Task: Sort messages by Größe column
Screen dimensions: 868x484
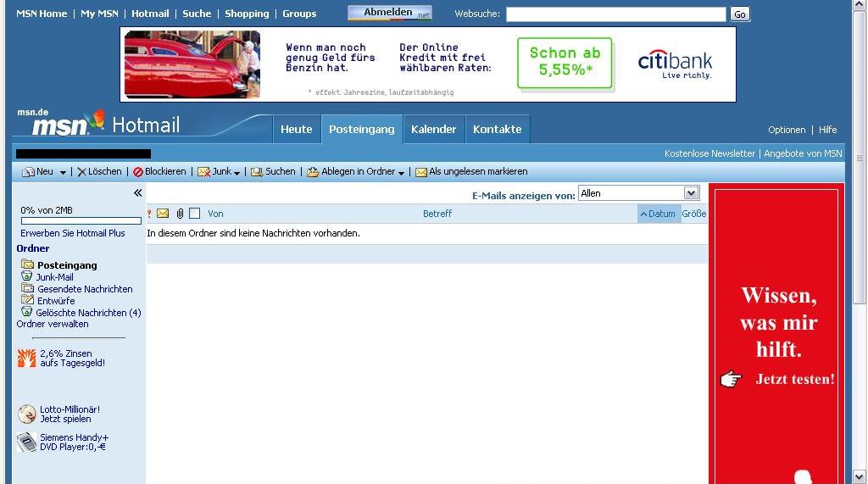Action: click(x=693, y=214)
